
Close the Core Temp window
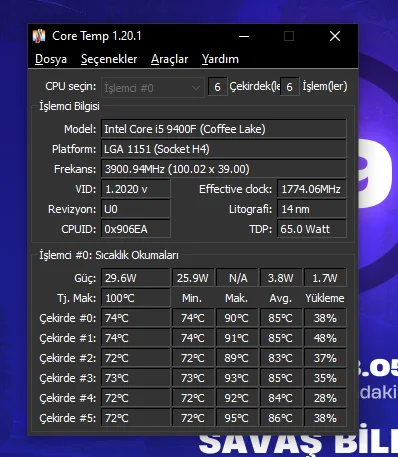coord(335,36)
